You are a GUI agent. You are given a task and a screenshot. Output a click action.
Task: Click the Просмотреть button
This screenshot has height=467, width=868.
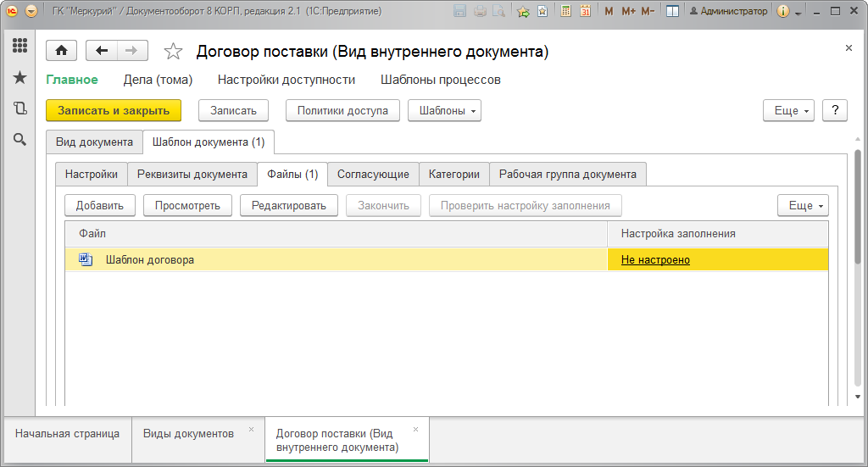187,206
